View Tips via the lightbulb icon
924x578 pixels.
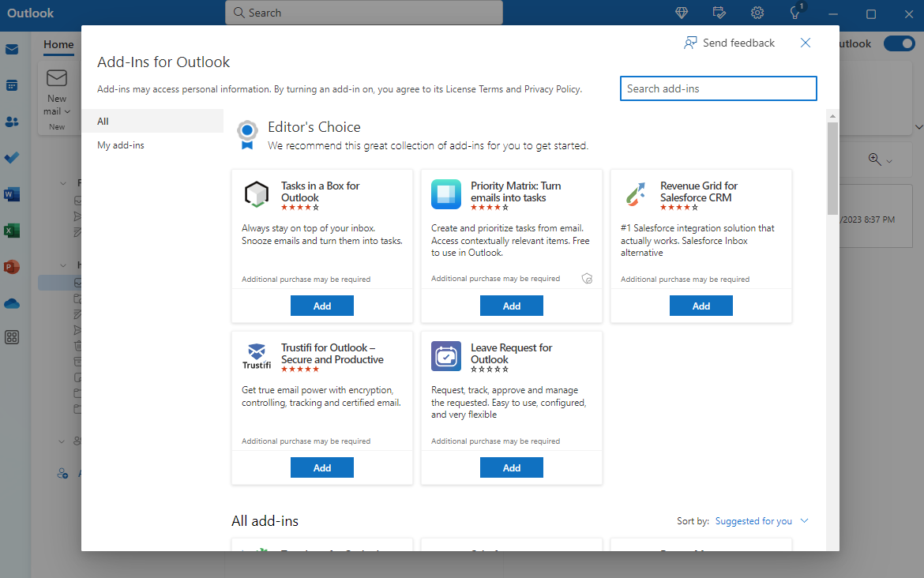coord(795,13)
